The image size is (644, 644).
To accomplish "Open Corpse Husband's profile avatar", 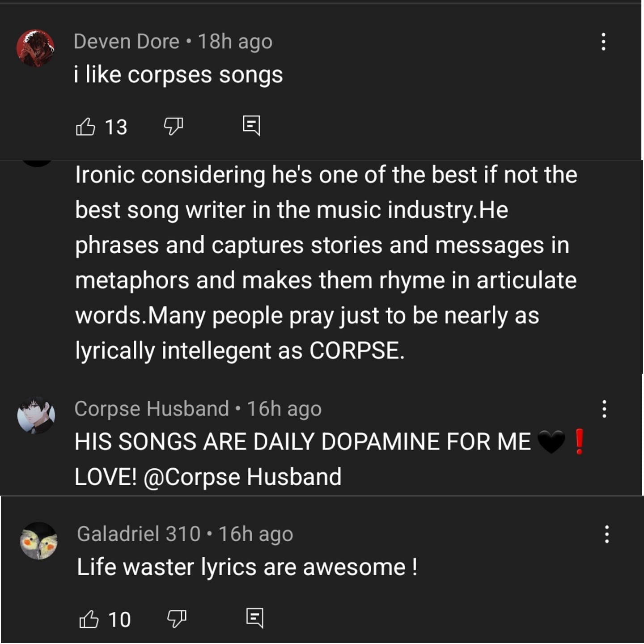I will click(36, 415).
